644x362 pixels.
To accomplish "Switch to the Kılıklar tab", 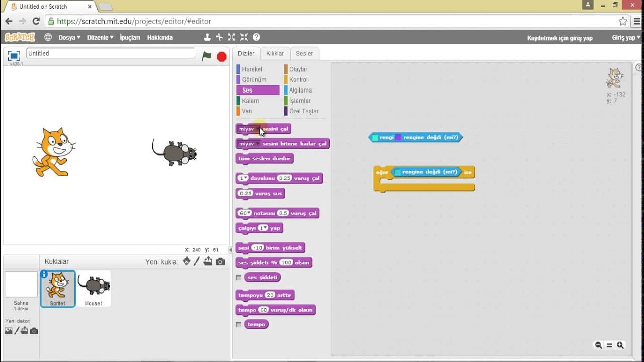I will 275,53.
